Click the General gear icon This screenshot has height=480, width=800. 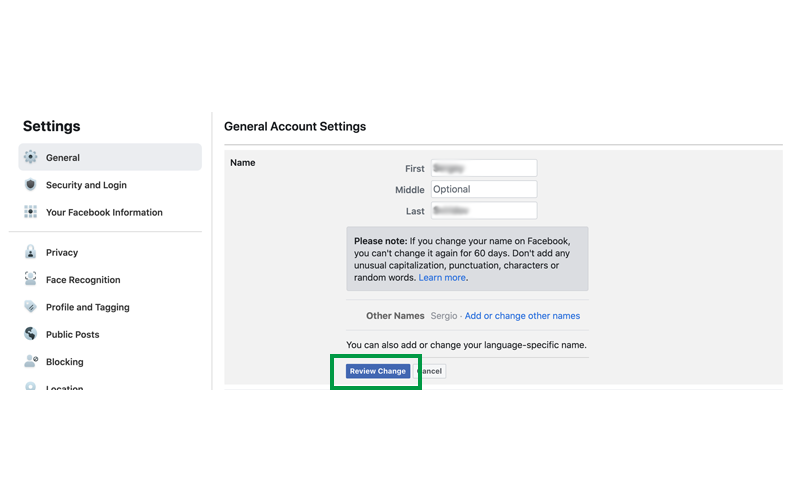pyautogui.click(x=31, y=157)
